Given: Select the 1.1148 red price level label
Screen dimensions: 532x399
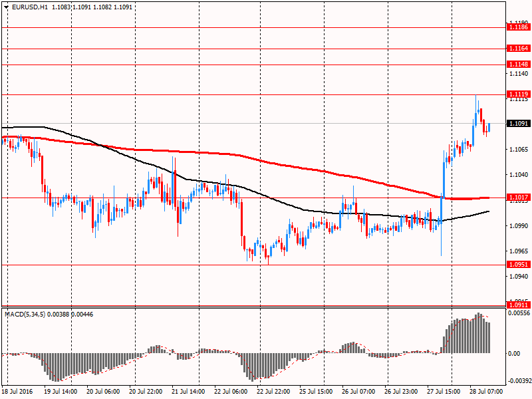Looking at the screenshot, I should tap(519, 65).
